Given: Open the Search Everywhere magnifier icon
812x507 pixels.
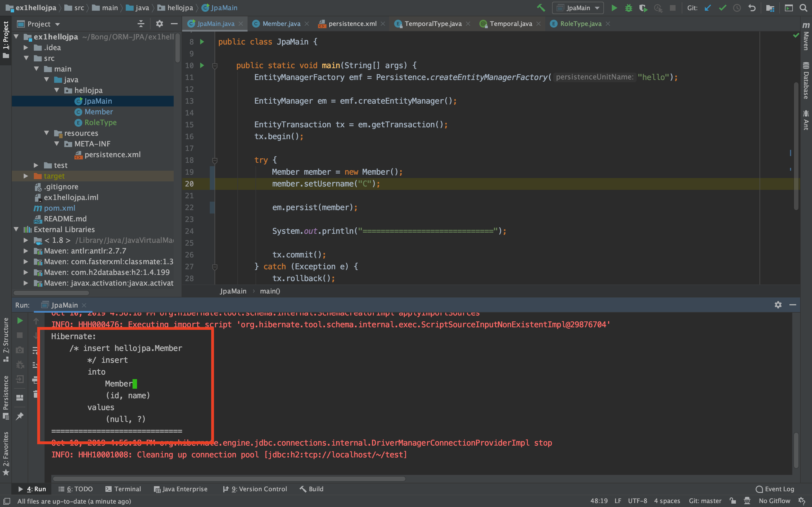Looking at the screenshot, I should click(803, 8).
